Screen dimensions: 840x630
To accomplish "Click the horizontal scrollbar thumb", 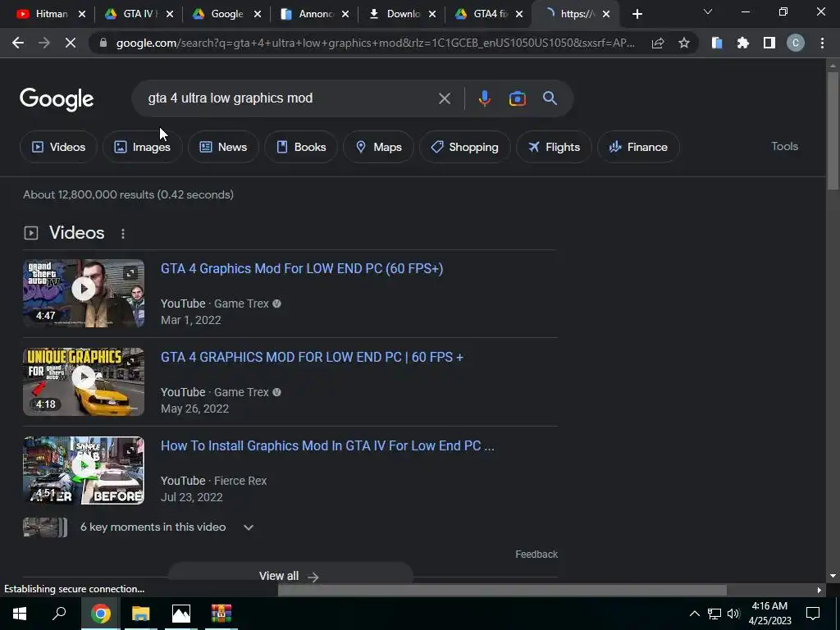I will tap(502, 590).
